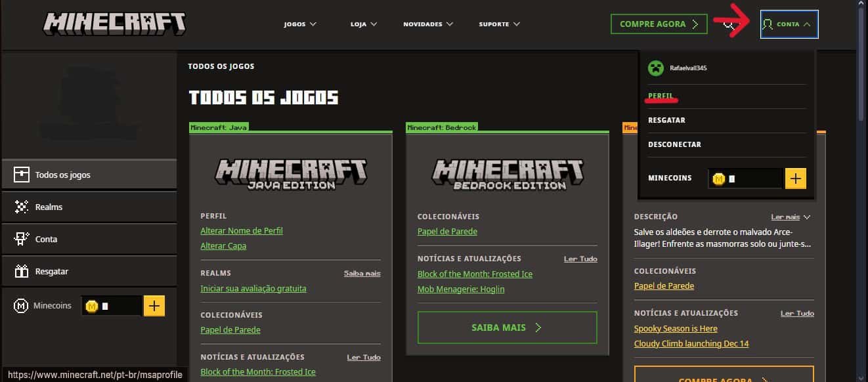Click the creeper avatar beside Rafaelval345
The width and height of the screenshot is (868, 382).
tap(655, 68)
